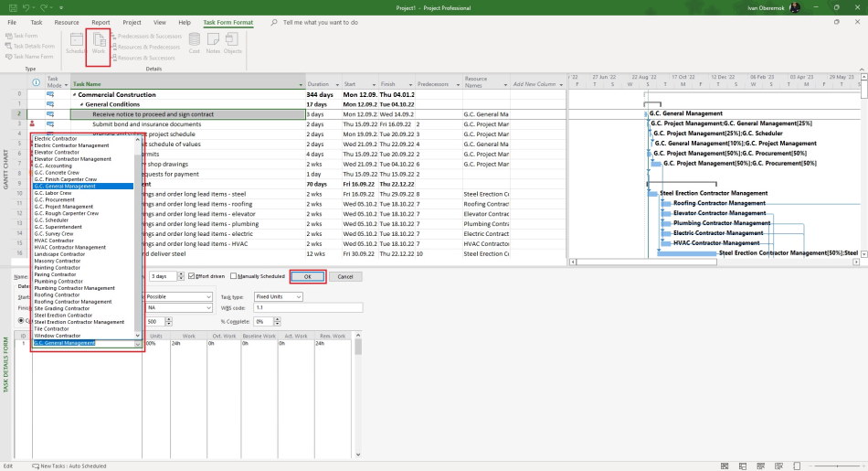This screenshot has height=471, width=868.
Task: Click the Undo arrow icon
Action: [x=26, y=7]
